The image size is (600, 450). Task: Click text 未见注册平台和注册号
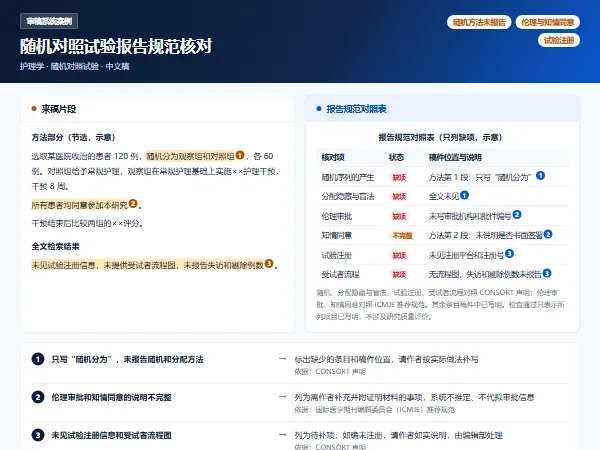(x=466, y=255)
